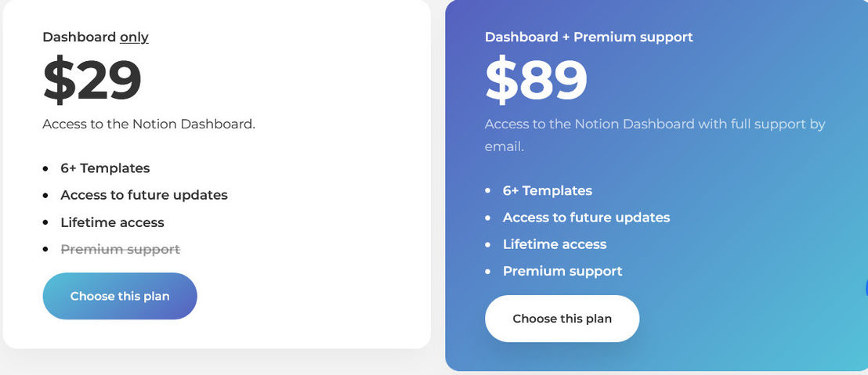Screen dimensions: 868x375
Task: Click white "Premium support" item in blue card
Action: 562,272
